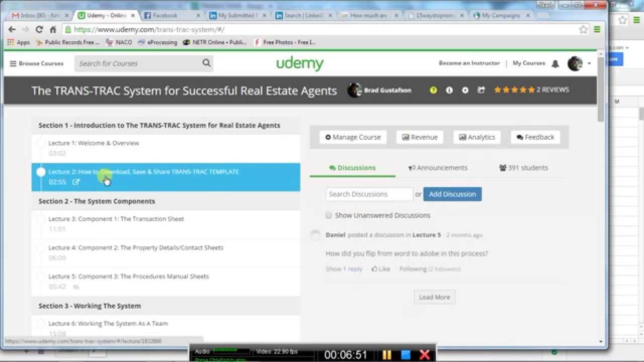This screenshot has height=362, width=644.
Task: Click the Search for Courses box
Action: point(137,63)
